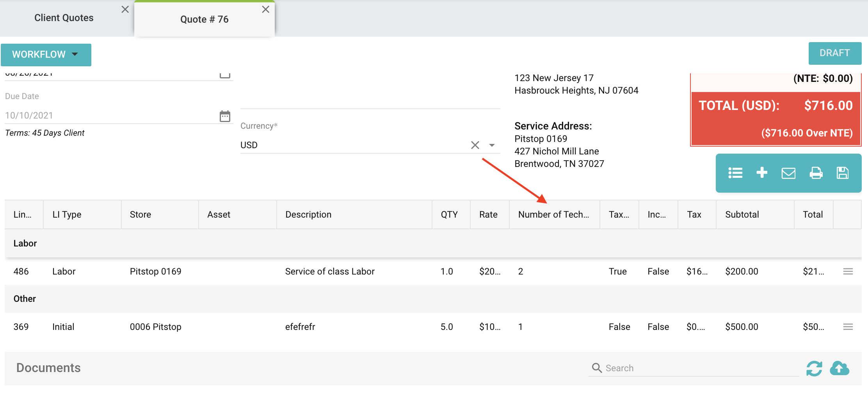Click the Documents search field
Image resolution: width=868 pixels, height=404 pixels.
pyautogui.click(x=699, y=368)
